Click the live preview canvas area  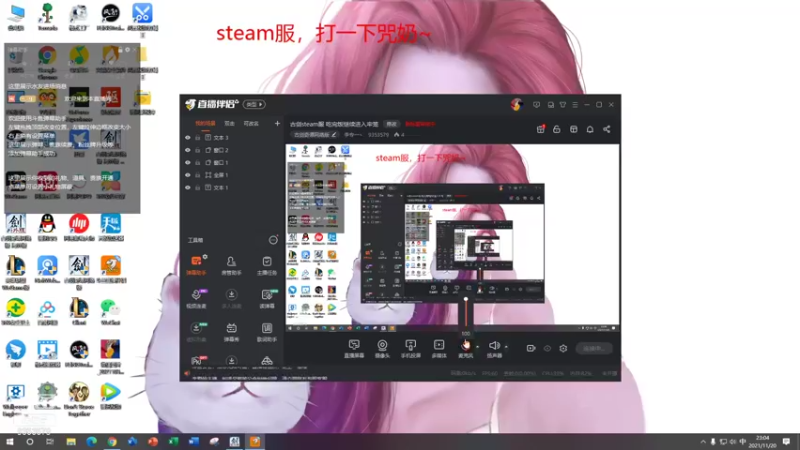click(x=453, y=234)
